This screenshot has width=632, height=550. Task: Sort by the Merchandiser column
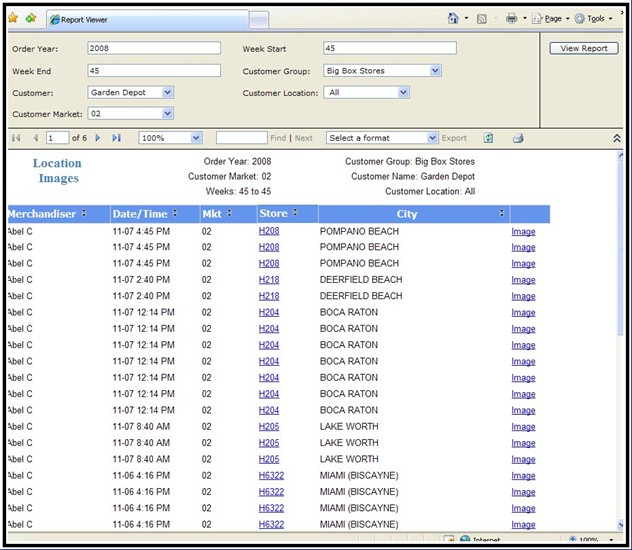pyautogui.click(x=84, y=214)
